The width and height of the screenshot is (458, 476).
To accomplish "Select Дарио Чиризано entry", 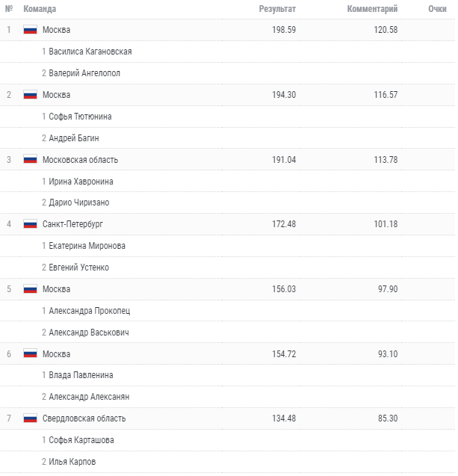I will click(79, 203).
